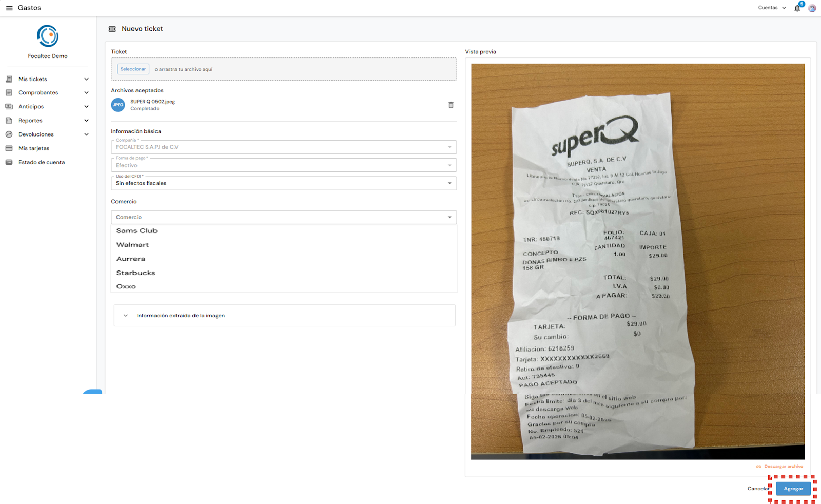Click the Focaltec Demo logo

tap(48, 36)
